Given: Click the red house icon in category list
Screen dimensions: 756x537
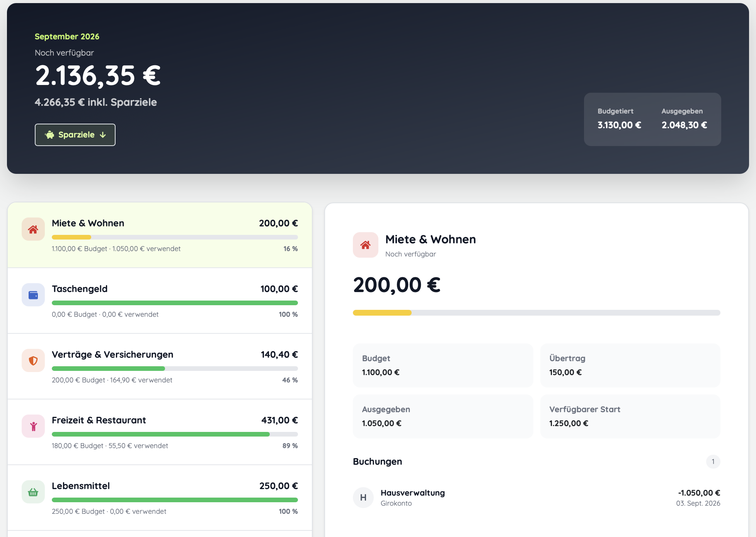Looking at the screenshot, I should pos(33,229).
